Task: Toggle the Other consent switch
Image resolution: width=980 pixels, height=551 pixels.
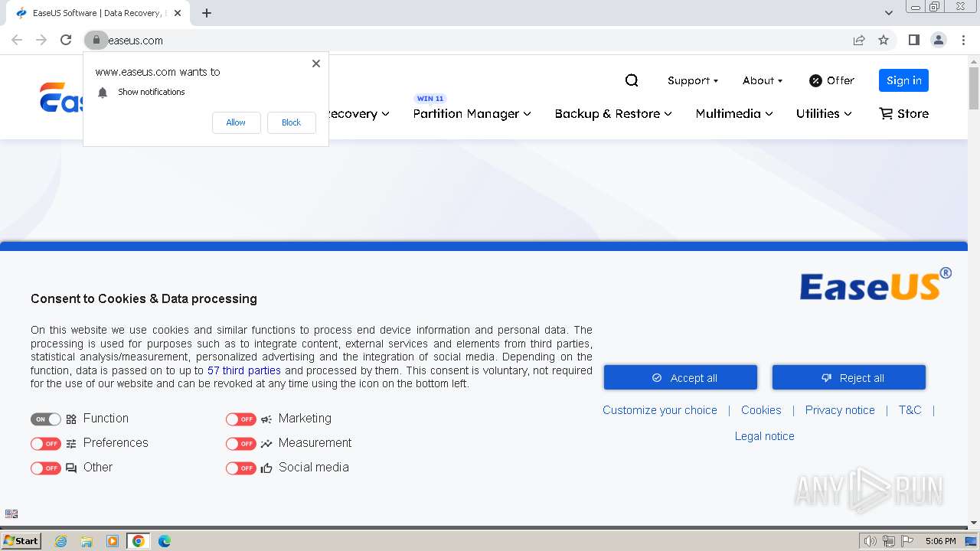Action: click(46, 468)
